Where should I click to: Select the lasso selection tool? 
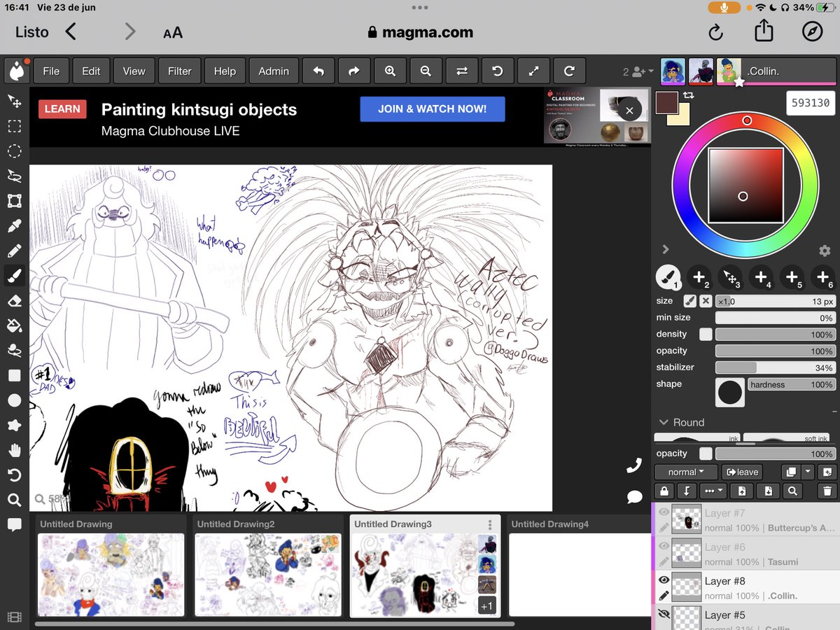[14, 176]
